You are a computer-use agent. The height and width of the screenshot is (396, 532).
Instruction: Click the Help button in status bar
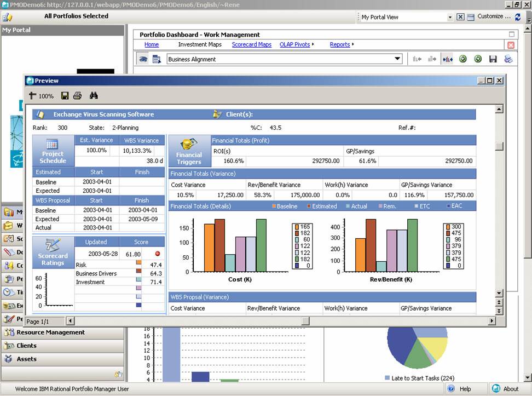click(459, 389)
